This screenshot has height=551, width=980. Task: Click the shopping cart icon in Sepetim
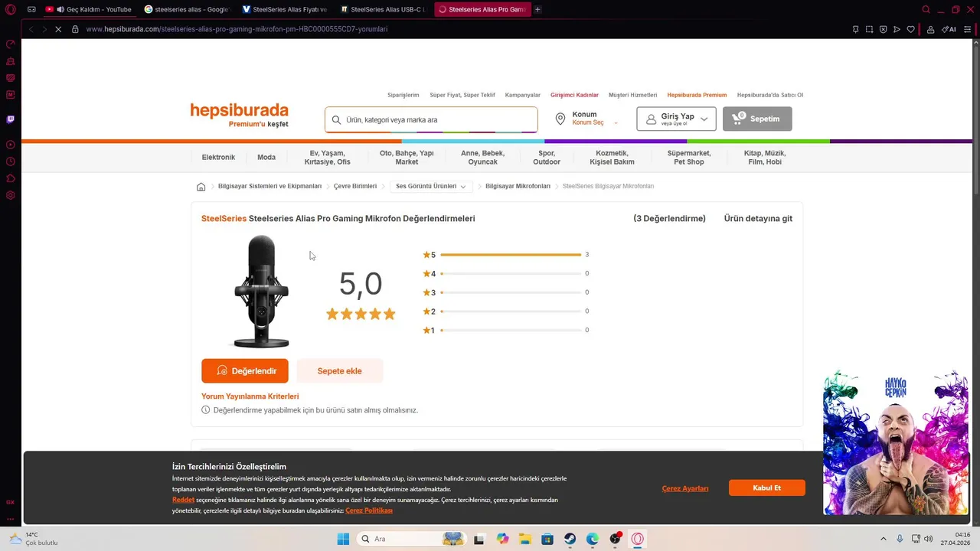coord(737,119)
